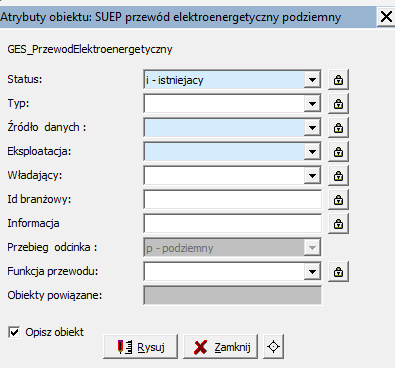Viewport: 395px width, 368px height.
Task: Uncheck the Opisz obiekt checkbox
Action: click(14, 332)
